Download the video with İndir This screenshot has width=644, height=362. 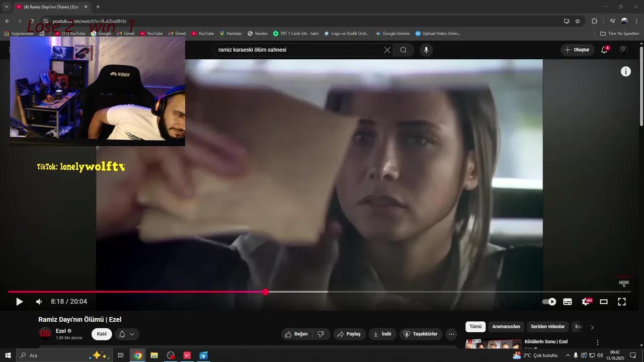(382, 334)
